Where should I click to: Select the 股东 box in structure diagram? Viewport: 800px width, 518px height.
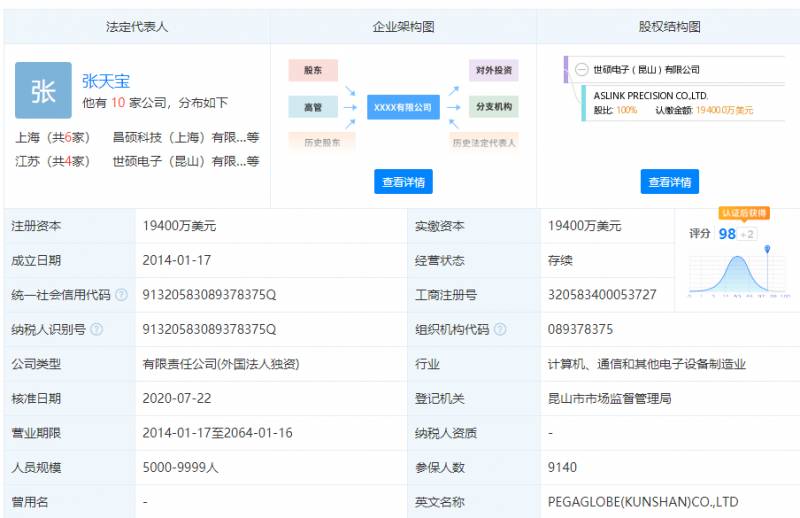click(313, 70)
